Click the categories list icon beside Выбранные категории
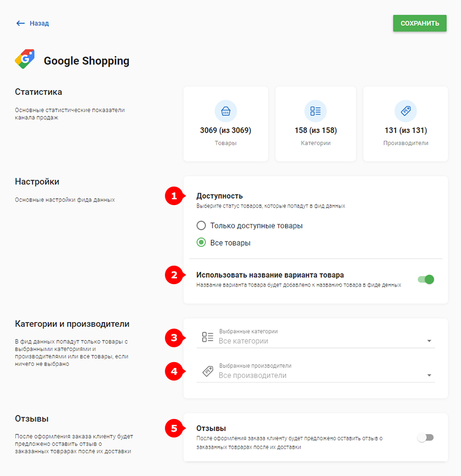The height and width of the screenshot is (476, 461). pyautogui.click(x=208, y=337)
